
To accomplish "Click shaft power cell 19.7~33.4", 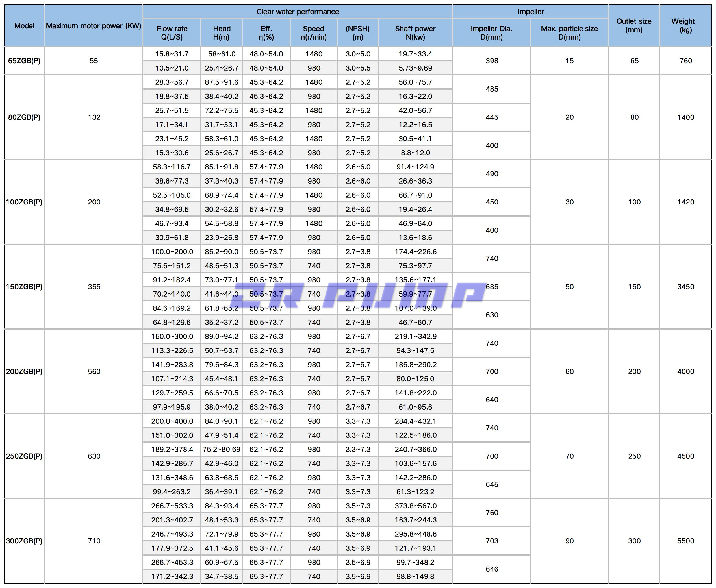I will coord(415,54).
